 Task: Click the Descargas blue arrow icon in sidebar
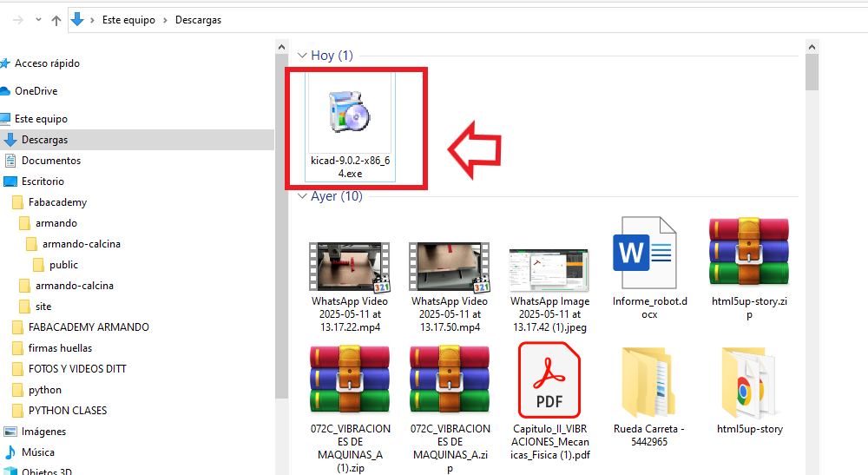(10, 140)
